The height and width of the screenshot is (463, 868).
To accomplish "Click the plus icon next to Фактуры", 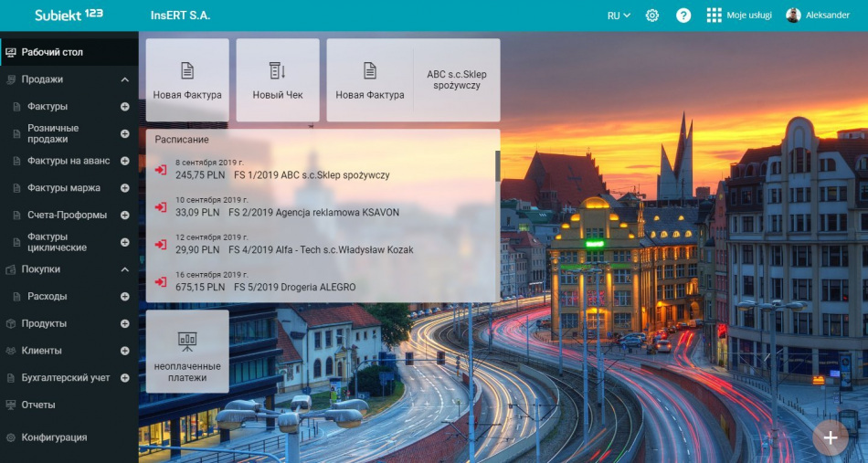I will point(125,107).
